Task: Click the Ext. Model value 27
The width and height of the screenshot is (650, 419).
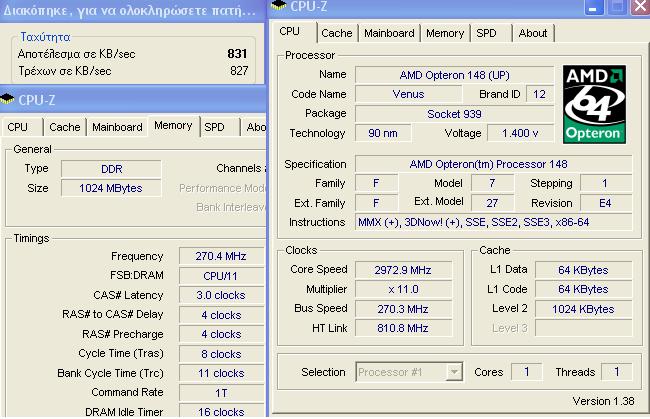Action: [x=492, y=203]
